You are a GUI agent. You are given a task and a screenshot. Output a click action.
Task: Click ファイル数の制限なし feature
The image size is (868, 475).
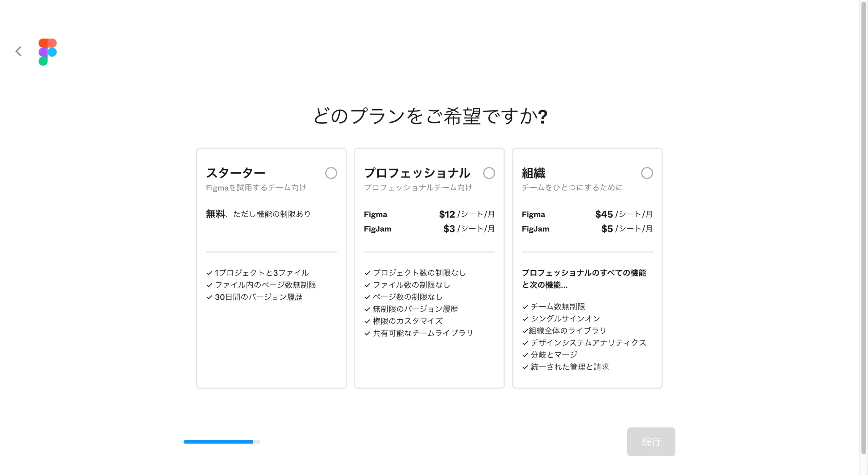412,285
